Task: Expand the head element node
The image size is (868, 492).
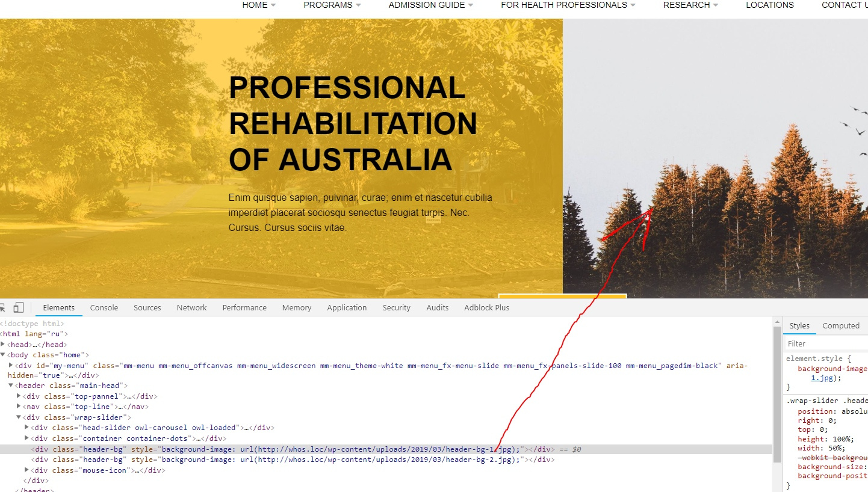Action: [3, 344]
